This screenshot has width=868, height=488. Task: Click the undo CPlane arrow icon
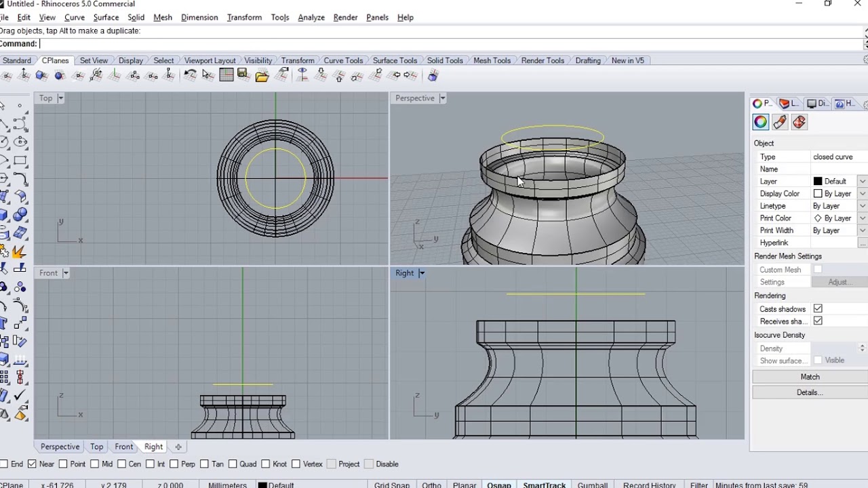(191, 75)
